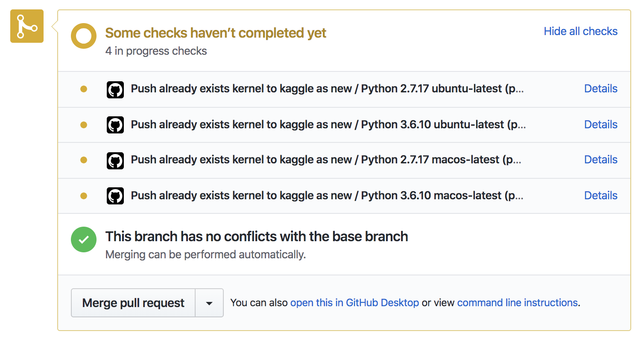Viewport: 644px width, 337px height.
Task: Click the yellow git merge branch icon
Action: click(27, 26)
